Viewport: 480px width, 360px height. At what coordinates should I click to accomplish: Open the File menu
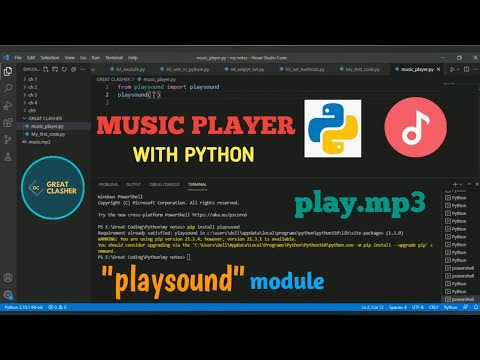[x=18, y=58]
